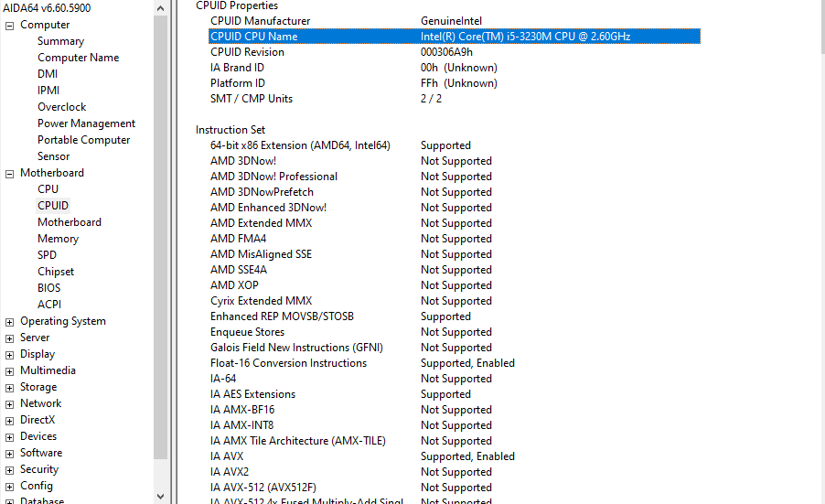
Task: Select the IA AMX-INT8 row
Action: (455, 425)
